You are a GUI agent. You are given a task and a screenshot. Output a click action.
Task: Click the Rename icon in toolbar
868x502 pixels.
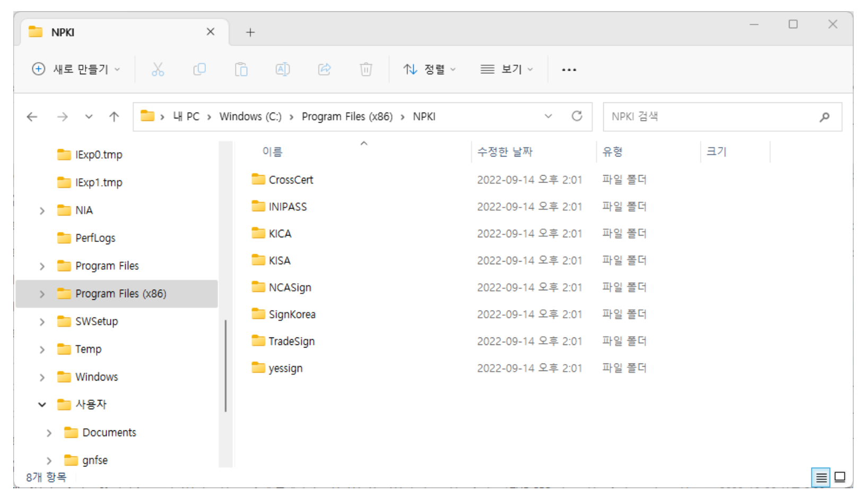282,70
